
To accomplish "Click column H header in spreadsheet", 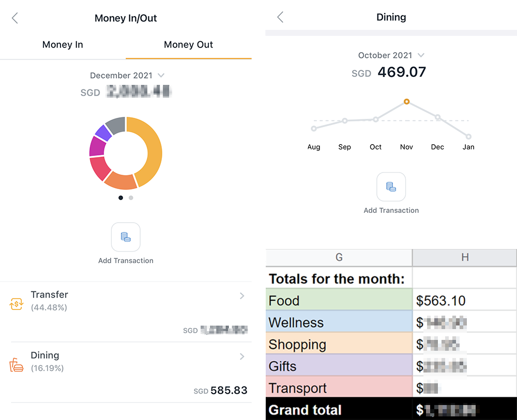I will point(464,257).
